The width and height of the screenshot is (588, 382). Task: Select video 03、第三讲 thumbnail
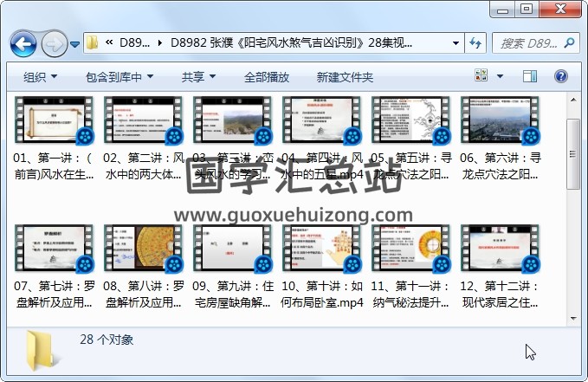pos(232,120)
